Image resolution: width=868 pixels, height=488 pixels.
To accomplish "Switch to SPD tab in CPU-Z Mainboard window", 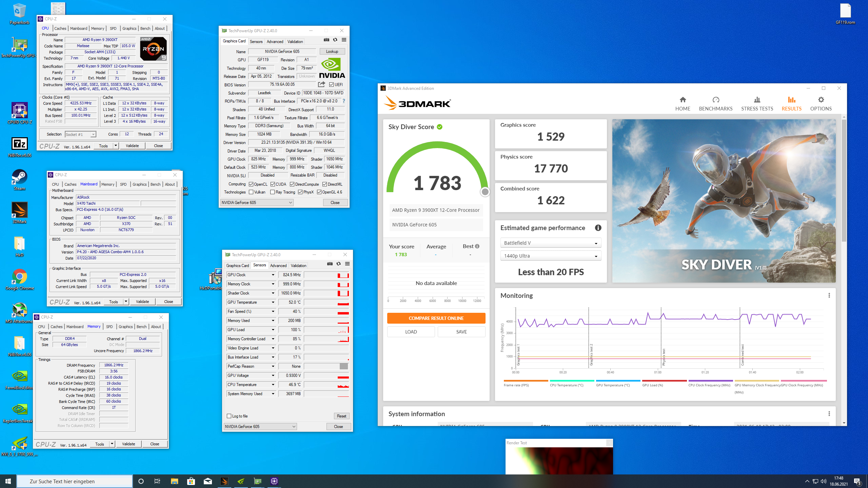I will (x=123, y=184).
